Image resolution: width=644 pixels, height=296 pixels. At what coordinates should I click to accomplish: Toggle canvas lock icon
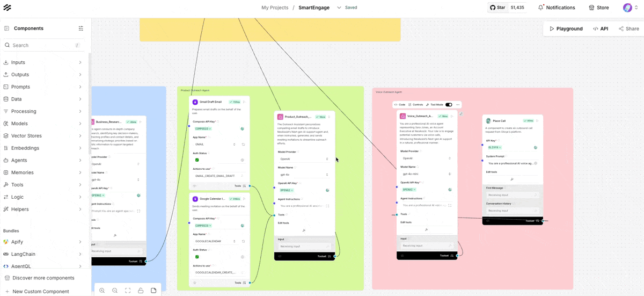pyautogui.click(x=141, y=291)
